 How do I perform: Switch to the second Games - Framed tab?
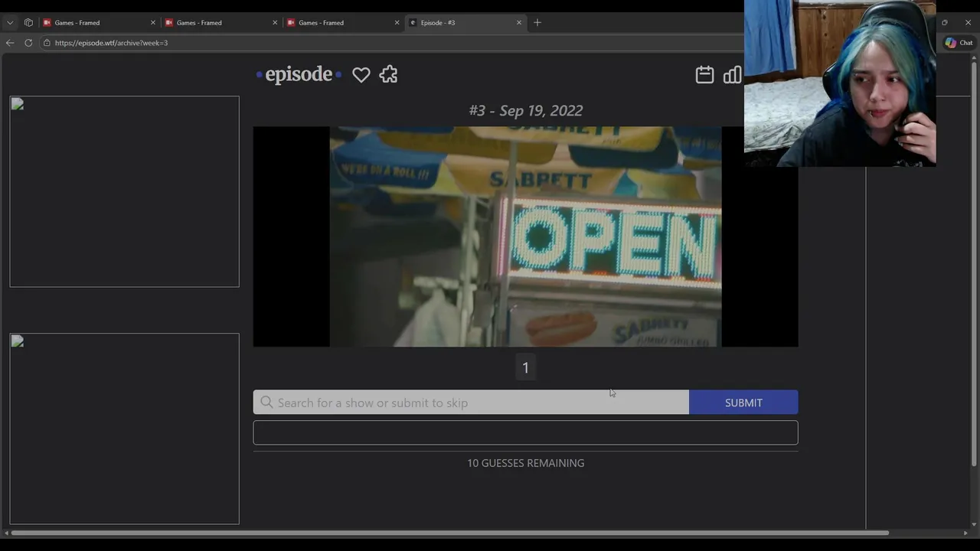click(221, 23)
